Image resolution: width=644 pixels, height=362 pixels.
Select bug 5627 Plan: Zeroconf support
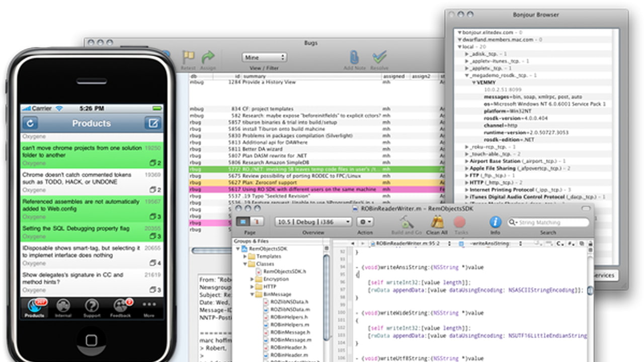316,183
